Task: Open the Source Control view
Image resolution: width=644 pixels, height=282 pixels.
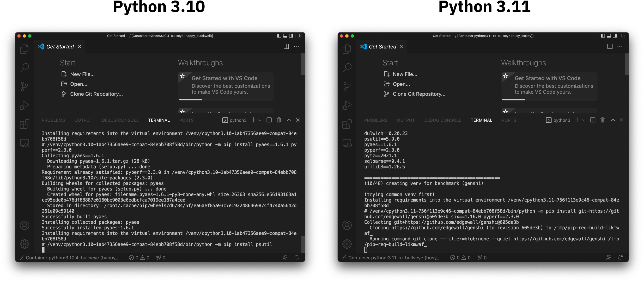Action: [x=24, y=86]
